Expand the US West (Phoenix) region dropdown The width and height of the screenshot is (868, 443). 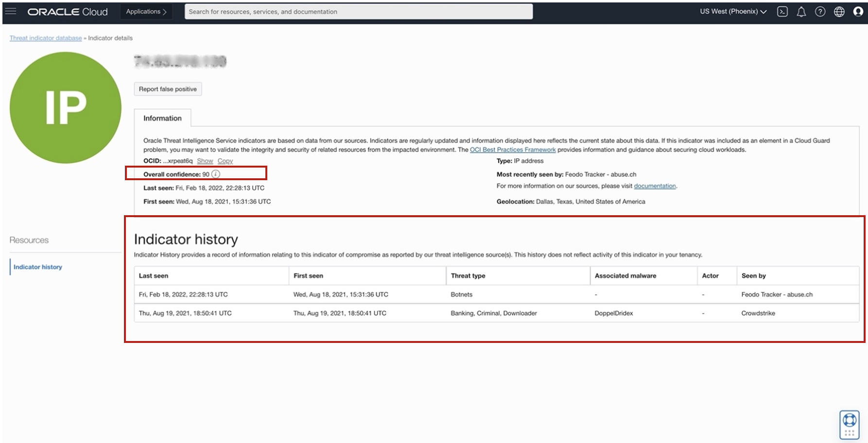pyautogui.click(x=733, y=12)
